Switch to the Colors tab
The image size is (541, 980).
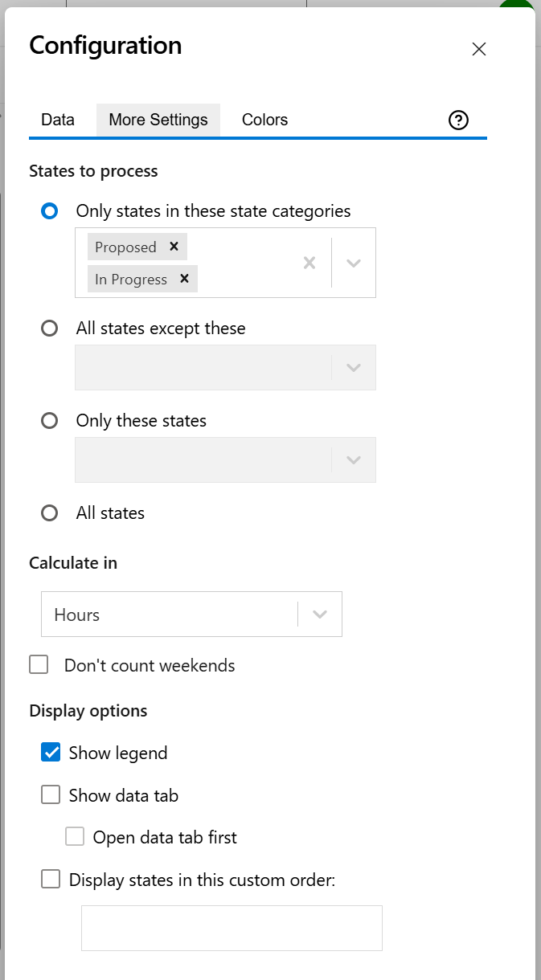coord(264,119)
